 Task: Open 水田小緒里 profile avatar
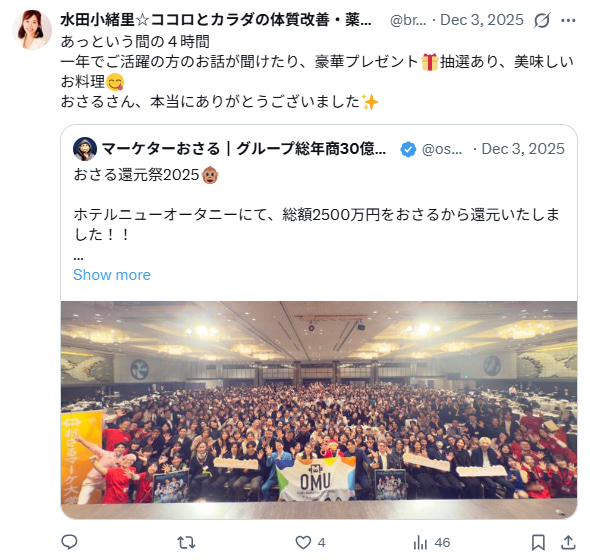(x=32, y=30)
